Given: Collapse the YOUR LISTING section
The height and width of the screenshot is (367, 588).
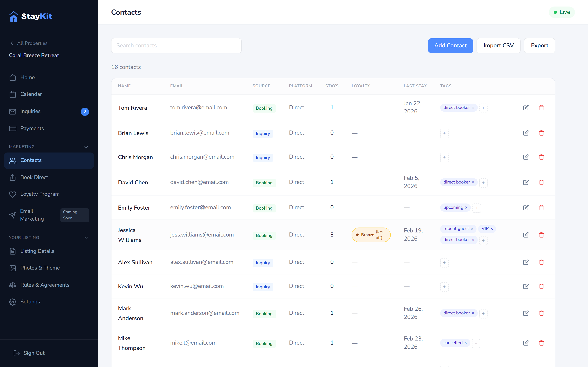Looking at the screenshot, I should click(86, 238).
